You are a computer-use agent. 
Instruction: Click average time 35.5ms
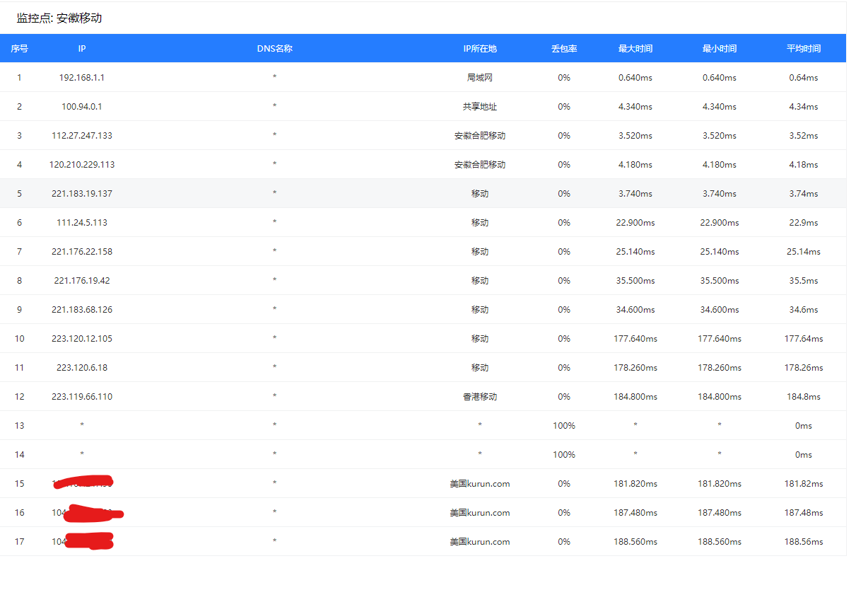pyautogui.click(x=804, y=281)
